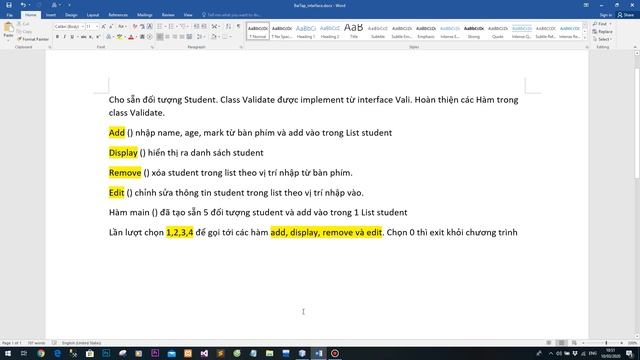The image size is (640, 360).
Task: Open line and paragraph spacing
Action: point(200,37)
